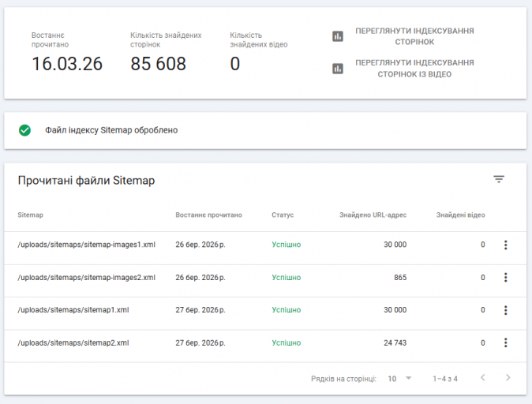Screen dimensions: 532x404
Task: Open three-dot menu for sitemap2.xml row
Action: [x=506, y=343]
